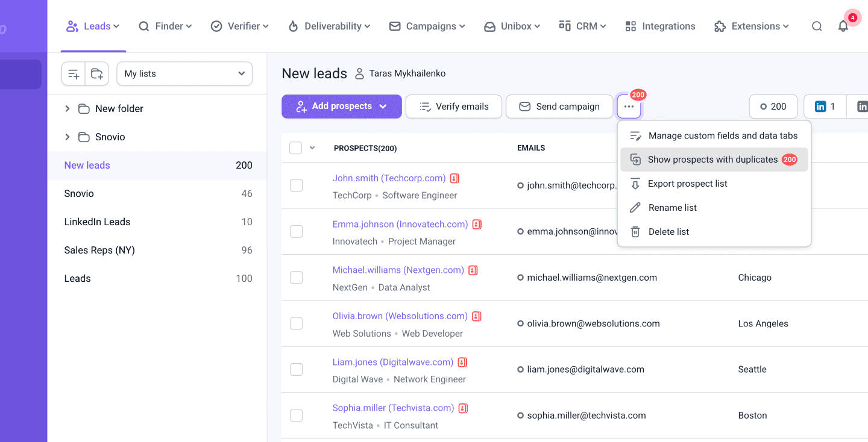Click contact card icon next to John.smith
Screen dimensions: 868x442
[454, 178]
